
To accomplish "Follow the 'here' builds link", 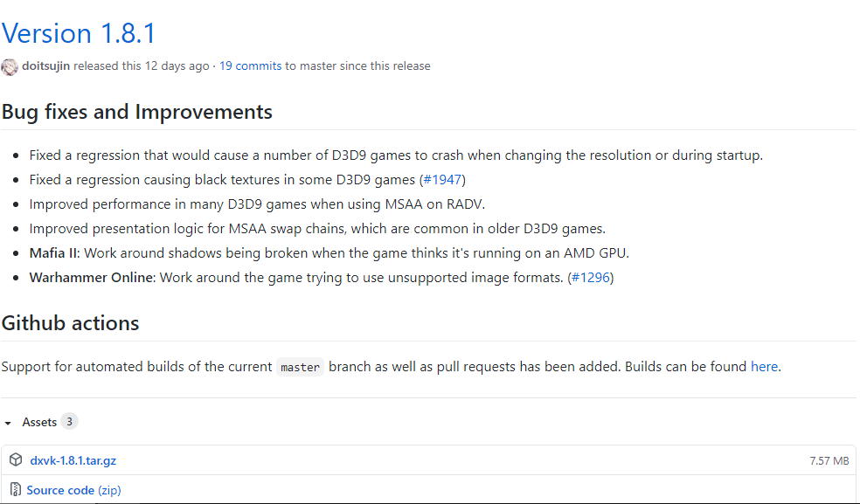I will click(764, 367).
